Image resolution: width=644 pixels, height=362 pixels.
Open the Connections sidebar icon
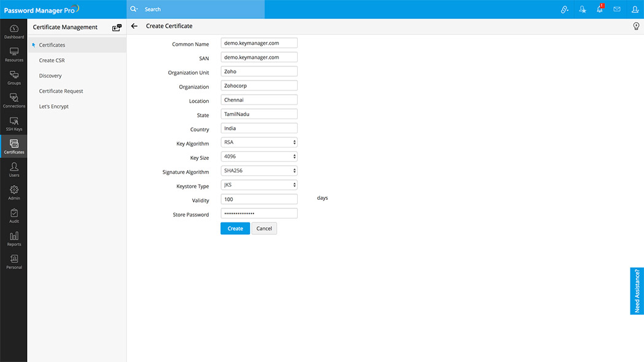click(x=14, y=99)
